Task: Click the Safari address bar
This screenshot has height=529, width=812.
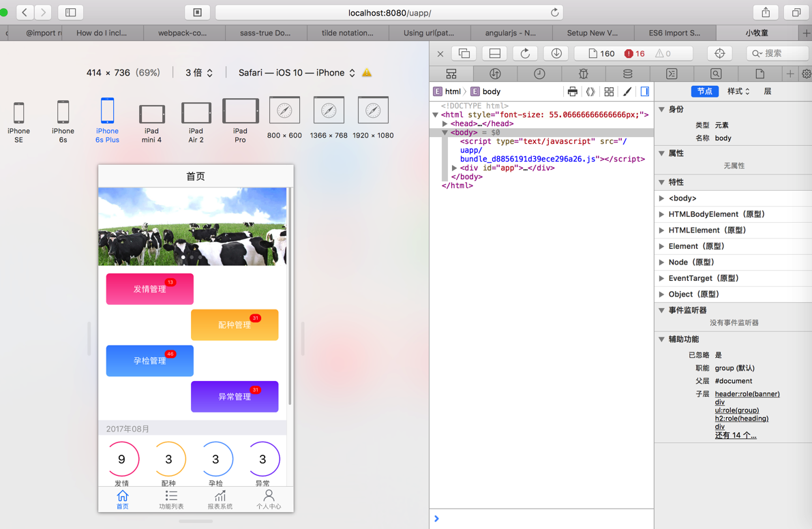Action: point(389,12)
